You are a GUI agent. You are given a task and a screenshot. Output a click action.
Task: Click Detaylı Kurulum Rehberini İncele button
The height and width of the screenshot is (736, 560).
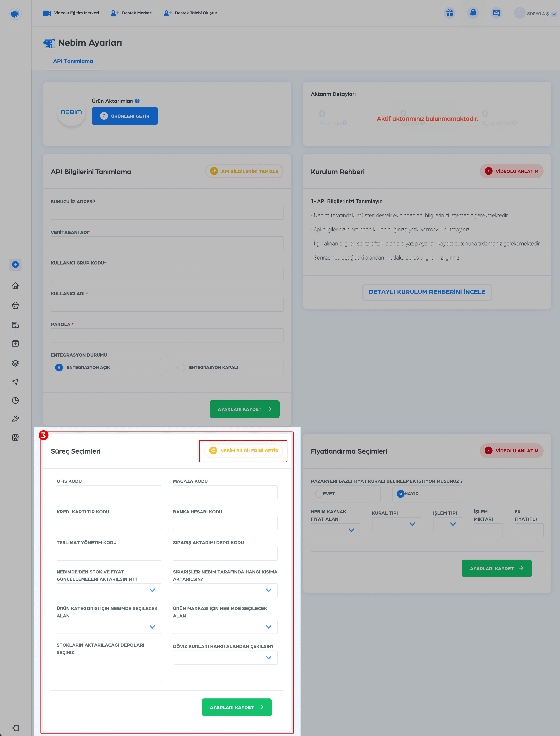[x=427, y=292]
